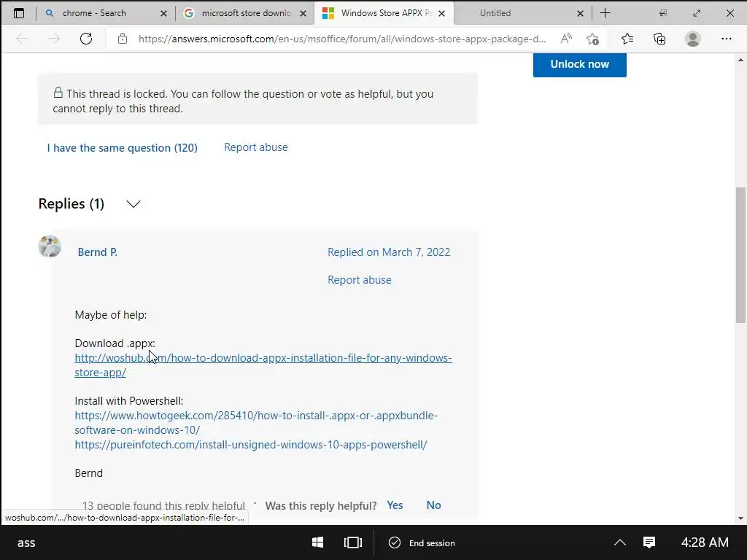Viewport: 747px width, 560px height.
Task: Switch to the microsoft store download tab
Action: pyautogui.click(x=246, y=13)
